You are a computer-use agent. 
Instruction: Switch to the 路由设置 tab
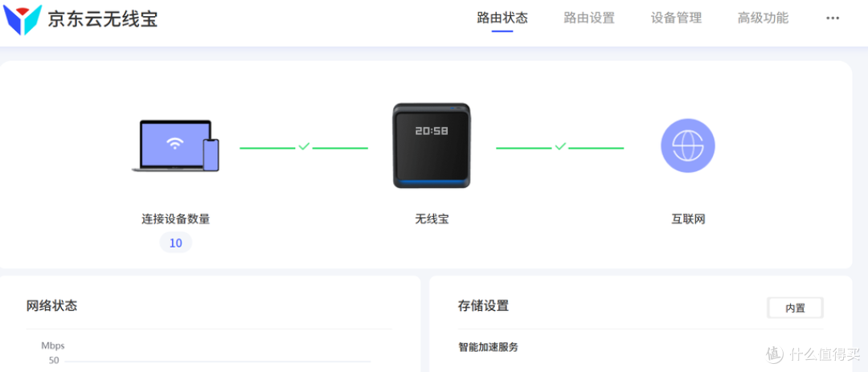(x=589, y=18)
